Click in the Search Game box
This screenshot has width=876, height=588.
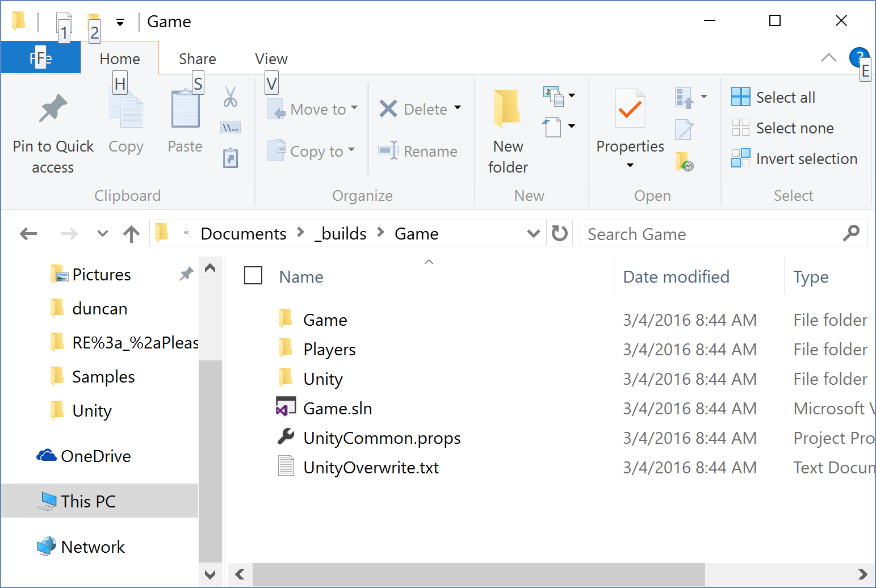(x=723, y=233)
